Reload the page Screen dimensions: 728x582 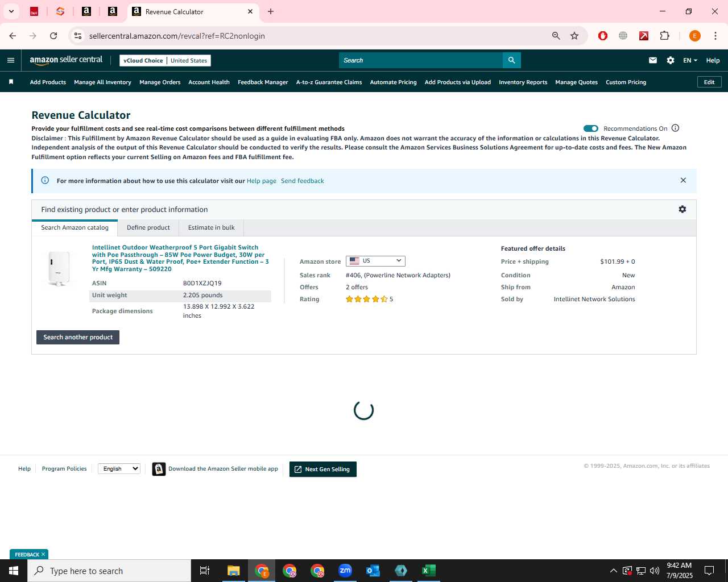[53, 36]
